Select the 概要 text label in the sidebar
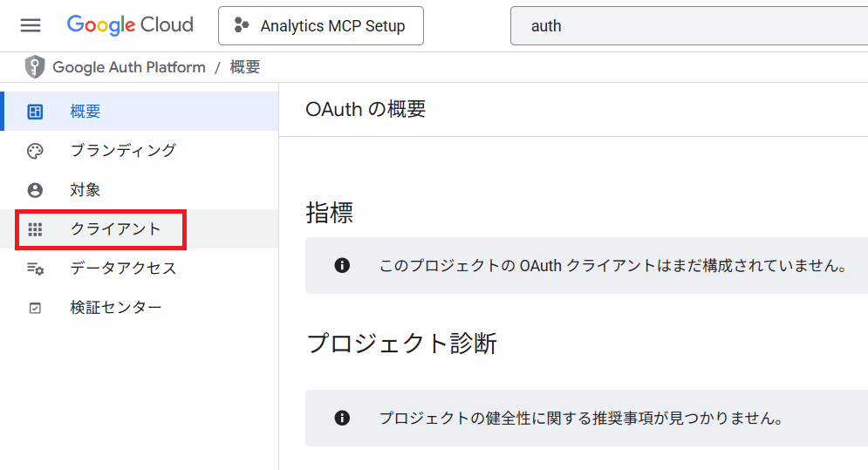The height and width of the screenshot is (470, 868). [85, 112]
